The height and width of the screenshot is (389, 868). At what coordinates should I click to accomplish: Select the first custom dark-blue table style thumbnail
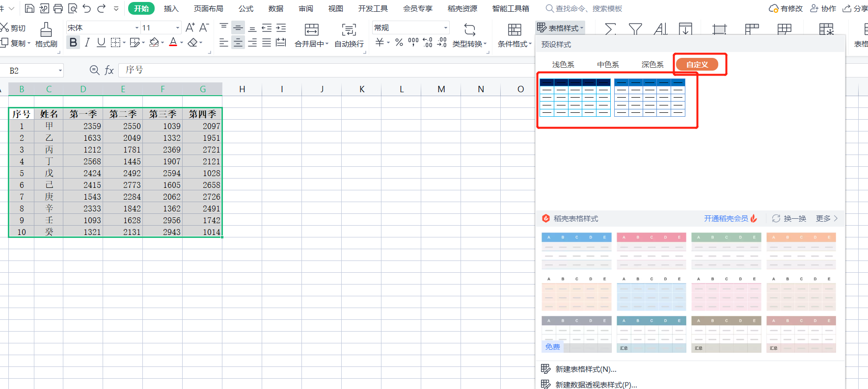pyautogui.click(x=575, y=97)
